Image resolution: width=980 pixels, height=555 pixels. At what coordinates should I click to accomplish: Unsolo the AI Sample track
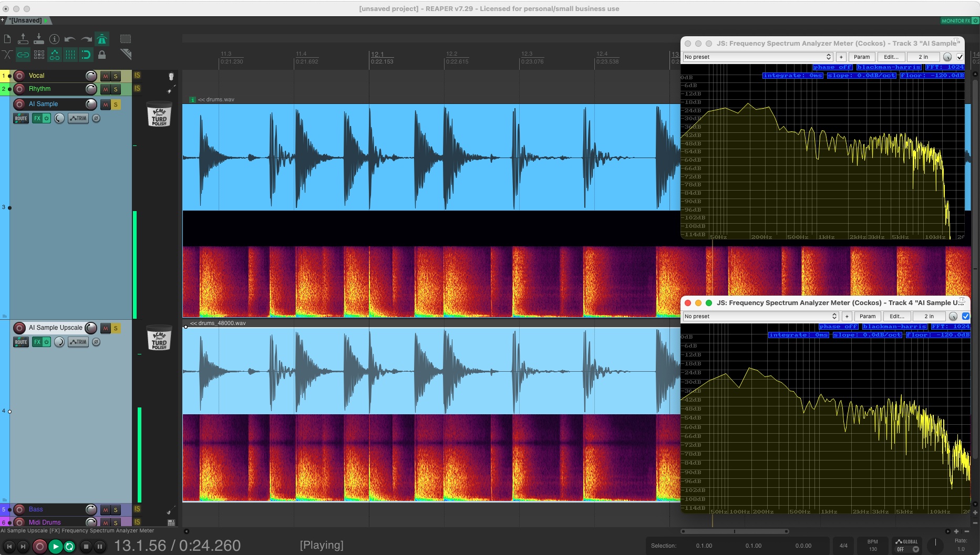coord(116,104)
